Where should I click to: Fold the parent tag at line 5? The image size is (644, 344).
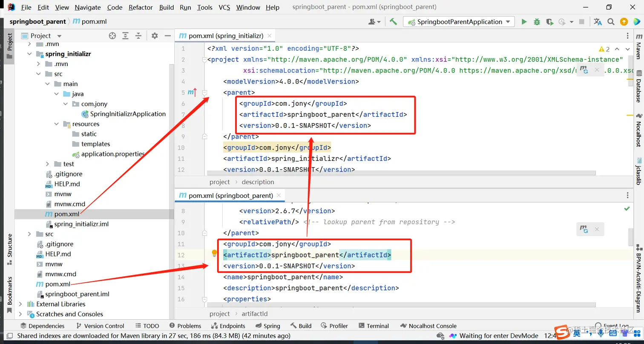click(x=205, y=93)
